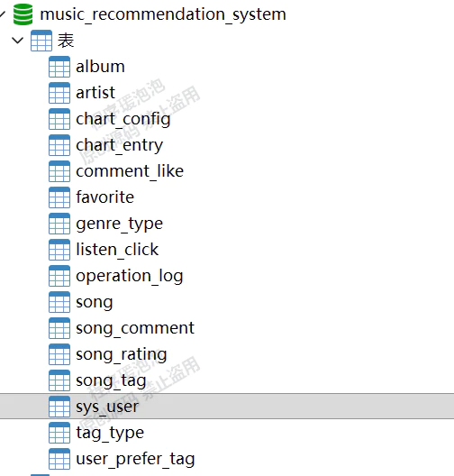Click the tag_type table icon
Image resolution: width=454 pixels, height=476 pixels.
pyautogui.click(x=59, y=433)
